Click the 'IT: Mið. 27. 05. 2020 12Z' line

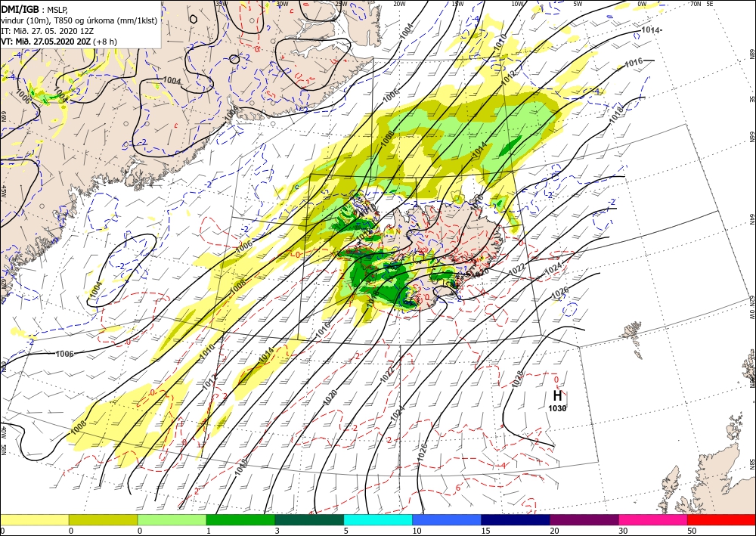click(x=47, y=31)
